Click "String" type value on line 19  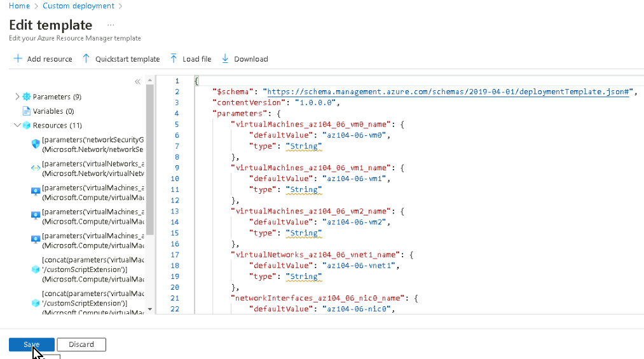click(x=304, y=276)
